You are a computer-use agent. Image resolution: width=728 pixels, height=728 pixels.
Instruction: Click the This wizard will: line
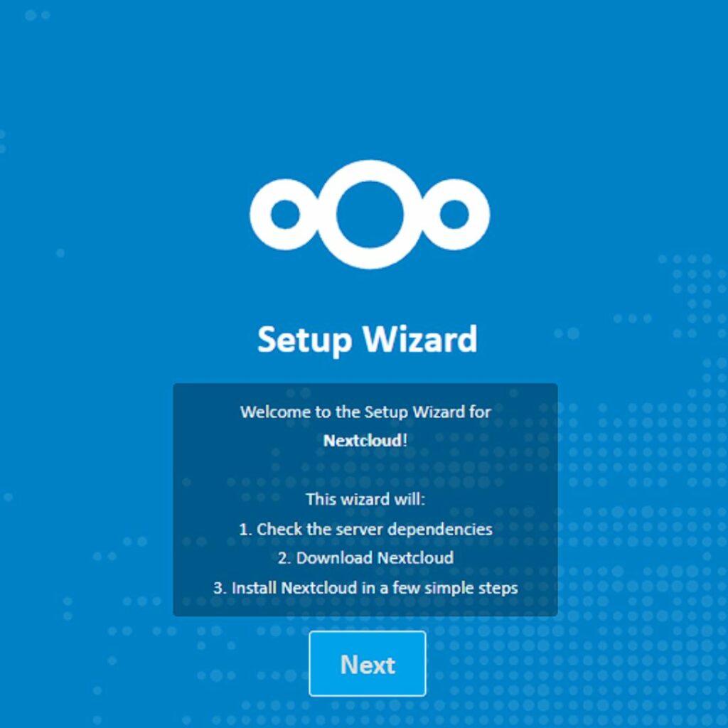365,500
